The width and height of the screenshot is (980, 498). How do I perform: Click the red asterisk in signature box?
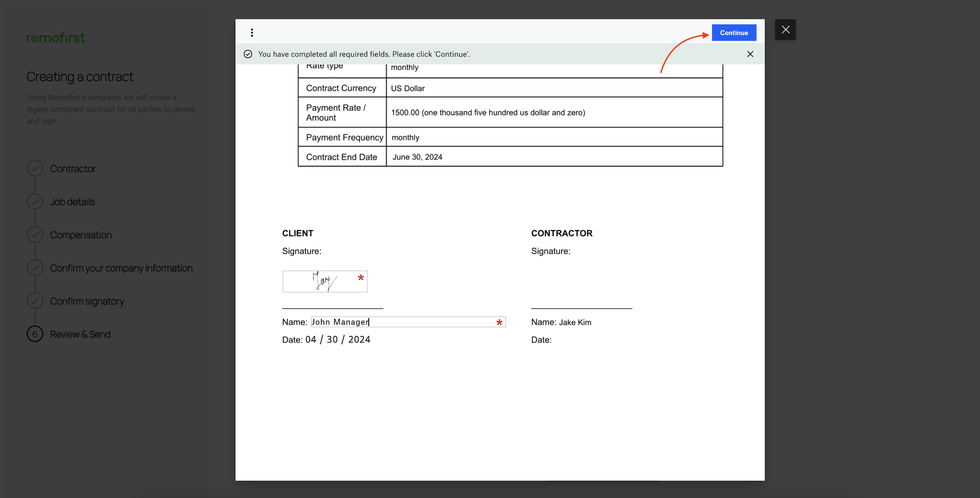pyautogui.click(x=361, y=278)
